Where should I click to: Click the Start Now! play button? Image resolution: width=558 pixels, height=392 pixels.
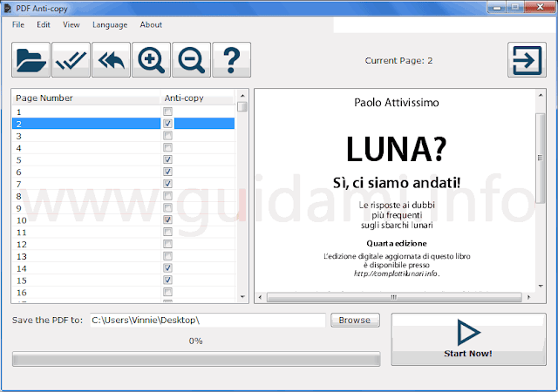coord(469,340)
